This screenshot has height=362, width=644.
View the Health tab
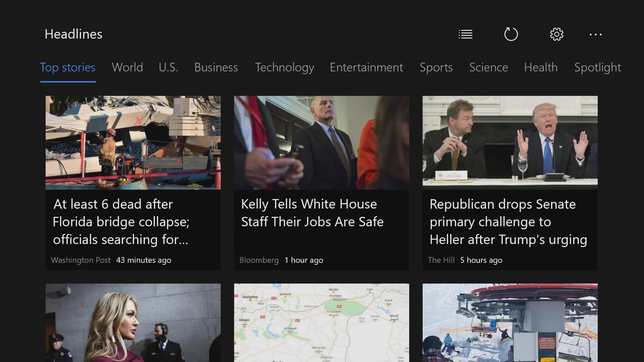tap(541, 67)
